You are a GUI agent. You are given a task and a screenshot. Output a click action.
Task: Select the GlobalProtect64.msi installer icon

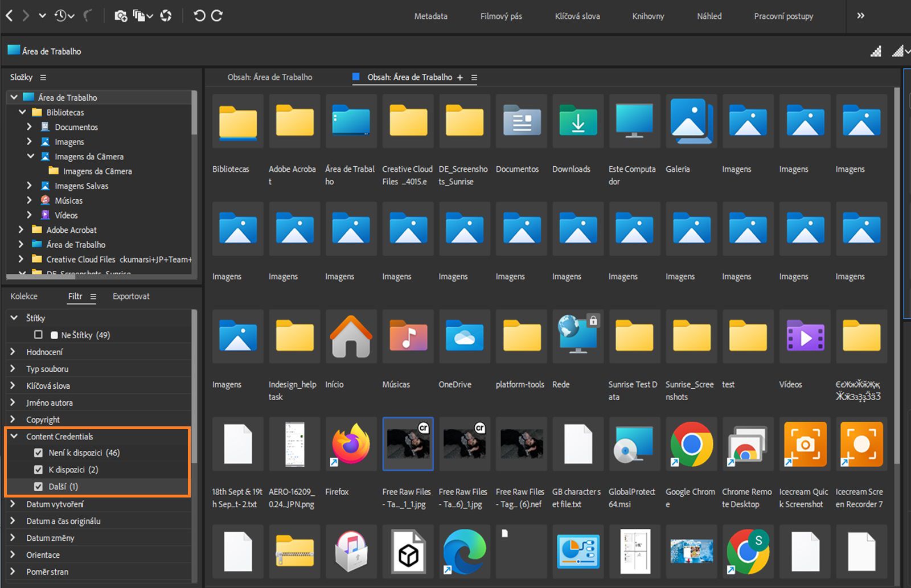point(634,444)
